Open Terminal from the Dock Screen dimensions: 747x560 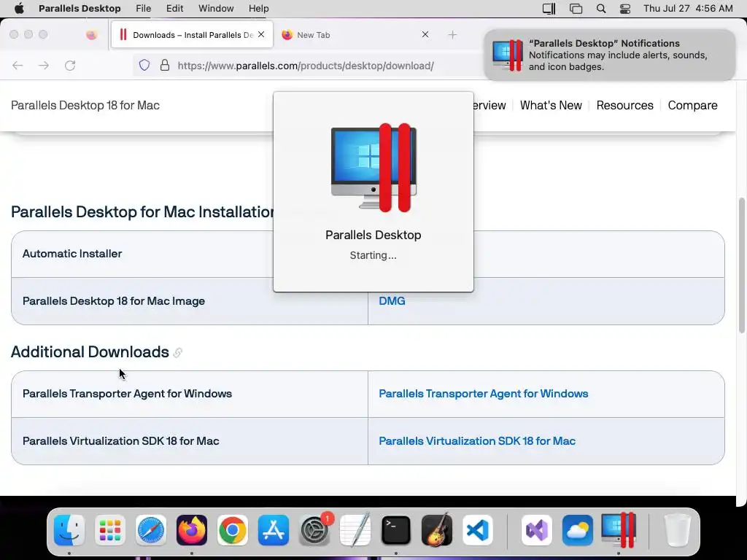coord(396,530)
